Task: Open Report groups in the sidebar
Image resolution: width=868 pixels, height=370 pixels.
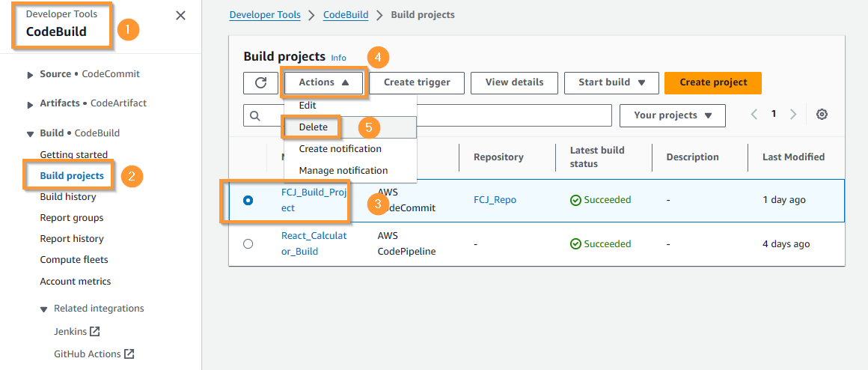Action: [71, 218]
